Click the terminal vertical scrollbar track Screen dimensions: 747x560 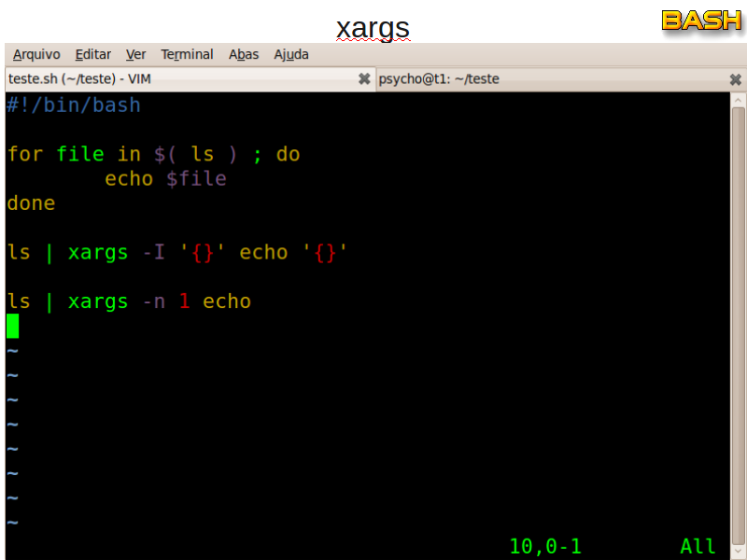pos(737,327)
